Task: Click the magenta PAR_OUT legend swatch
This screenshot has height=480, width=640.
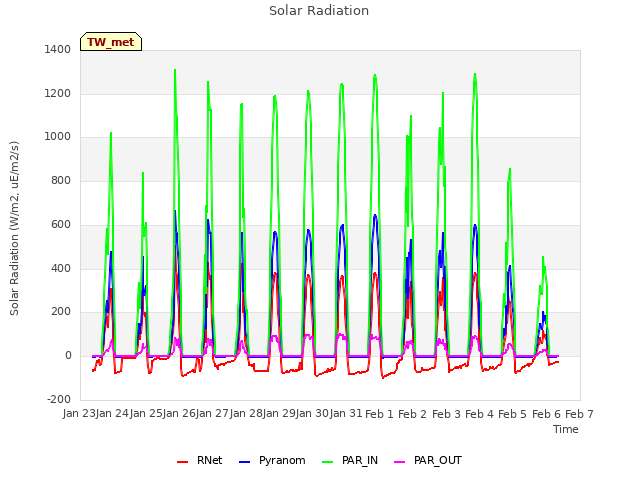Action: tap(400, 462)
